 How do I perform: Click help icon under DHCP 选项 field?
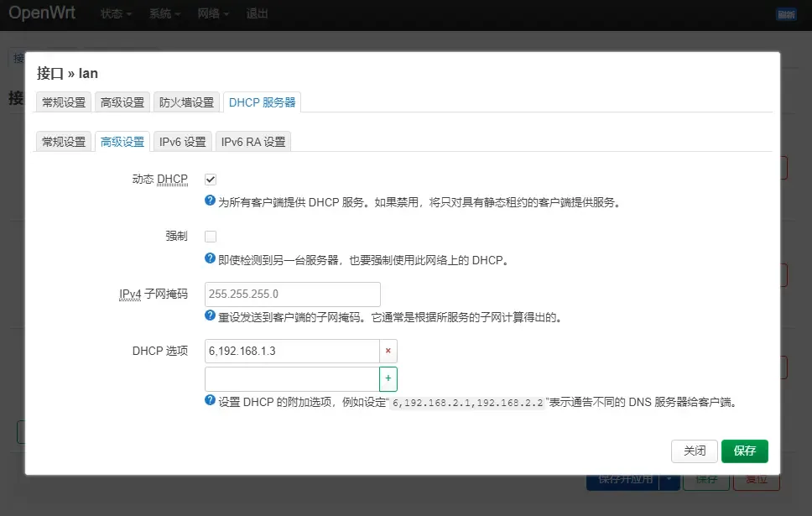(211, 401)
